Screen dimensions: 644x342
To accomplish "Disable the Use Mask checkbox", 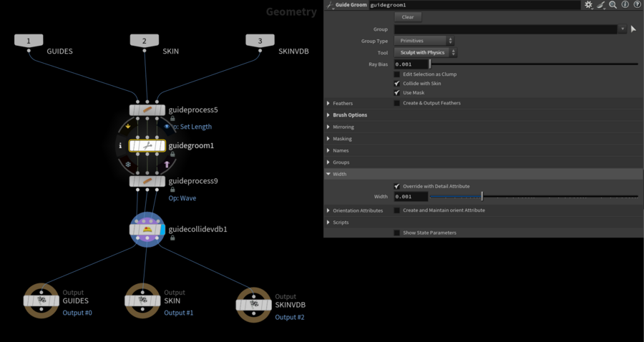I will (397, 93).
